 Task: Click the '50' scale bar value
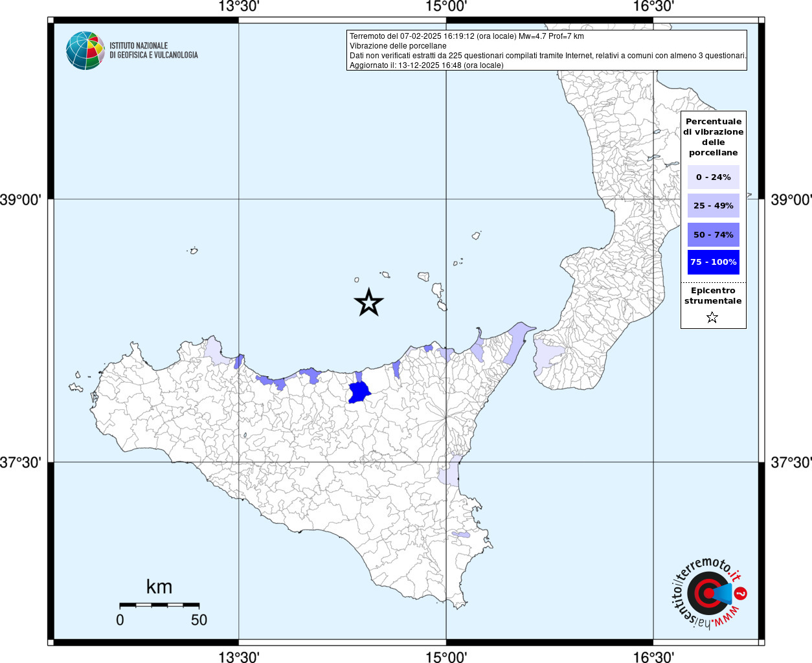[x=199, y=620]
